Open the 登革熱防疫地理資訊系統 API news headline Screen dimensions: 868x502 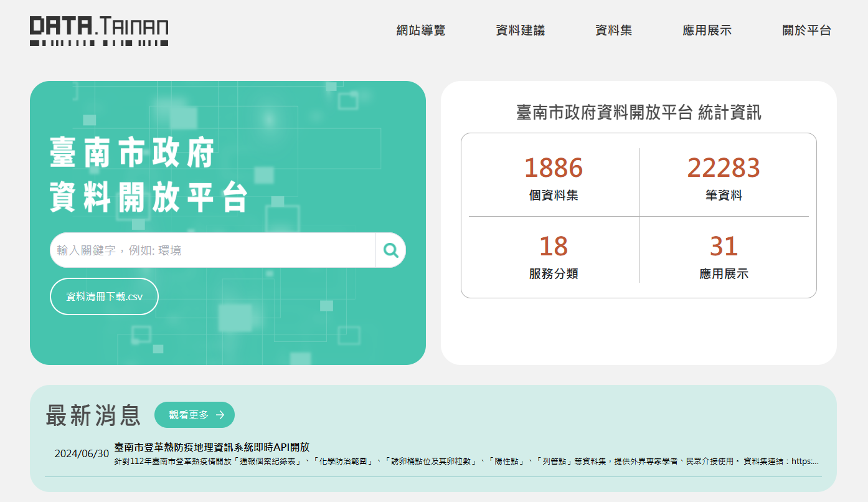[212, 447]
